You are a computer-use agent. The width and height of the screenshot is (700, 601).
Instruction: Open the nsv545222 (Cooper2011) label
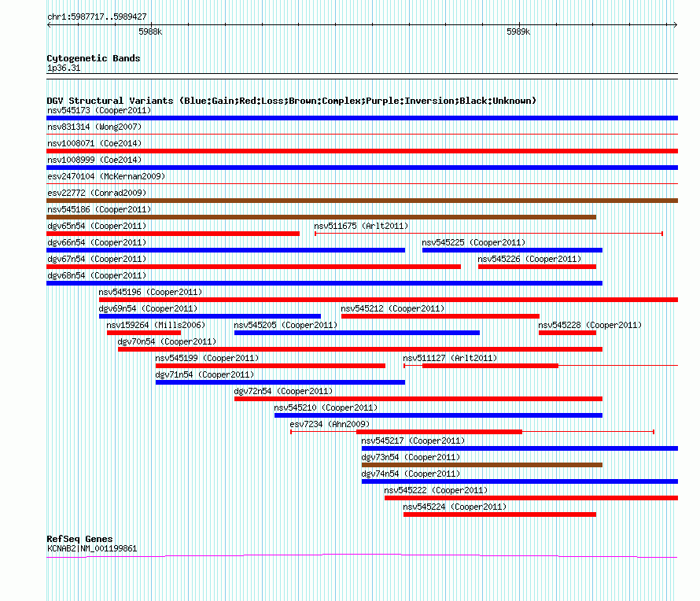[x=436, y=490]
